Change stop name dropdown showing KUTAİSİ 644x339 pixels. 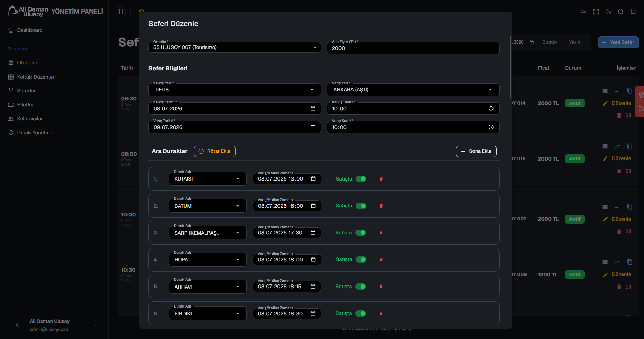click(208, 179)
